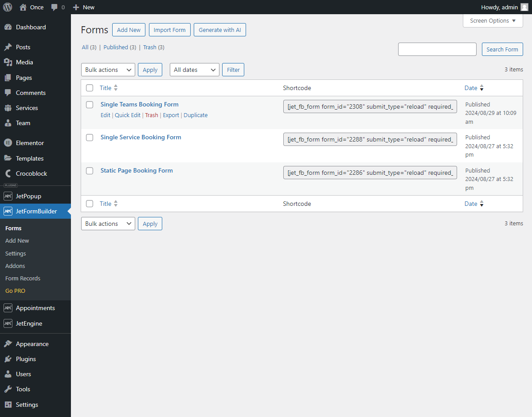Go to the Form Records menu item
This screenshot has height=417, width=532.
click(x=23, y=278)
